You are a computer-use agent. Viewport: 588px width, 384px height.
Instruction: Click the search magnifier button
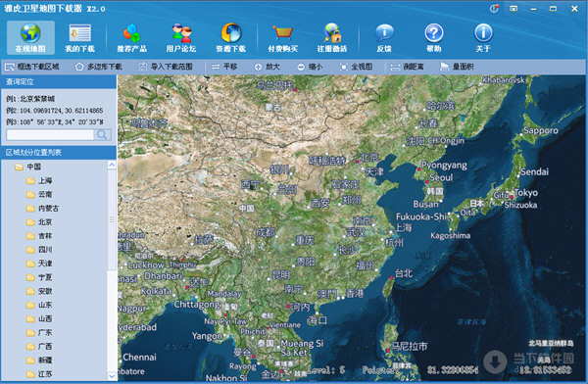[102, 134]
